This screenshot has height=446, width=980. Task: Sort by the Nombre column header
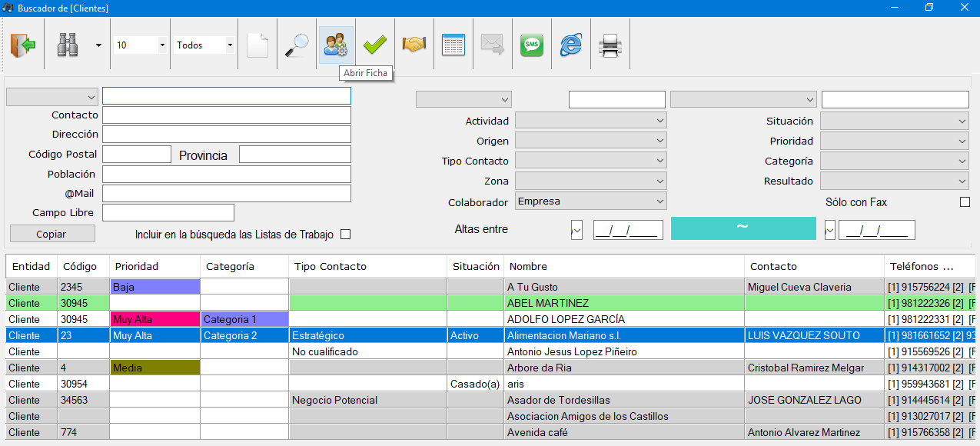(x=624, y=266)
